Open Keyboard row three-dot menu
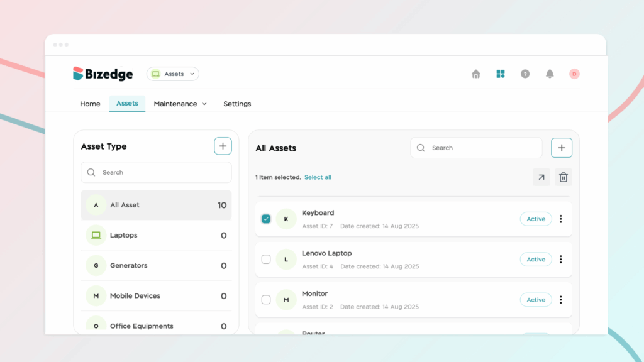This screenshot has height=362, width=644. pos(561,219)
